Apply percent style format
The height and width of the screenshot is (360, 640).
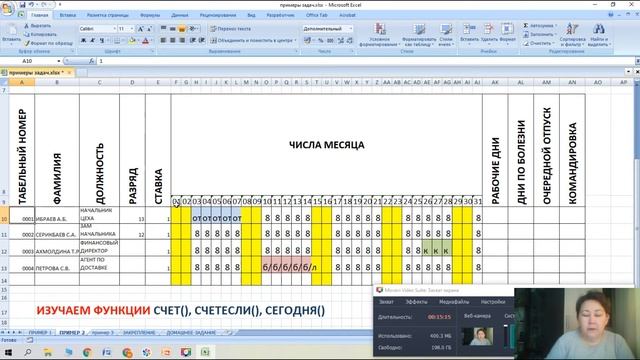321,40
